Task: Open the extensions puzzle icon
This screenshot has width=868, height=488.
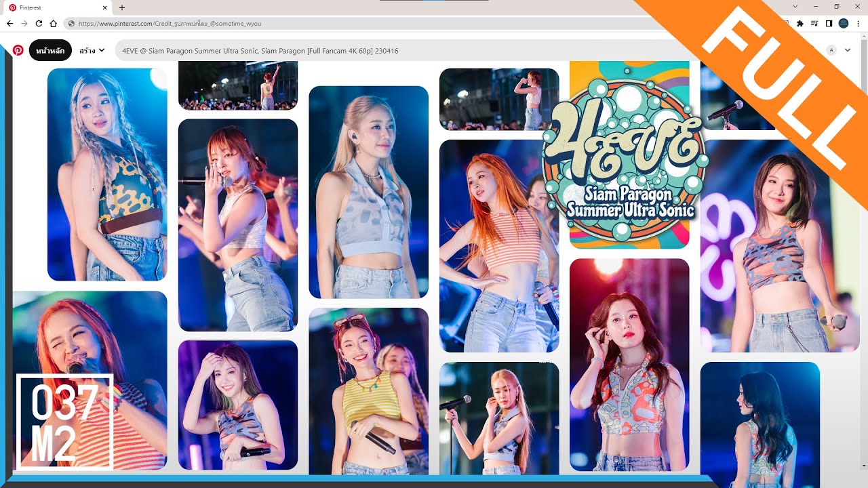Action: point(800,23)
